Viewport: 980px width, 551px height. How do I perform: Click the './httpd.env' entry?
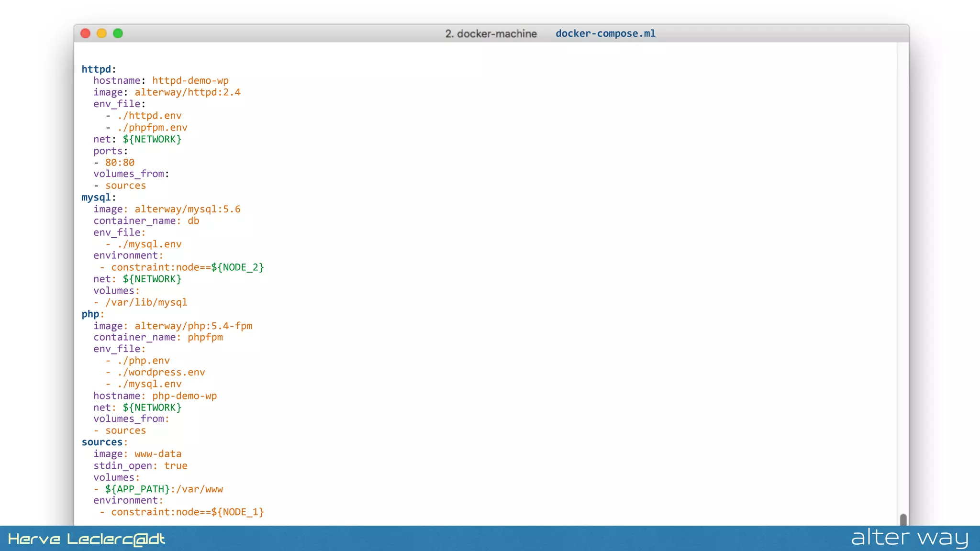point(149,116)
